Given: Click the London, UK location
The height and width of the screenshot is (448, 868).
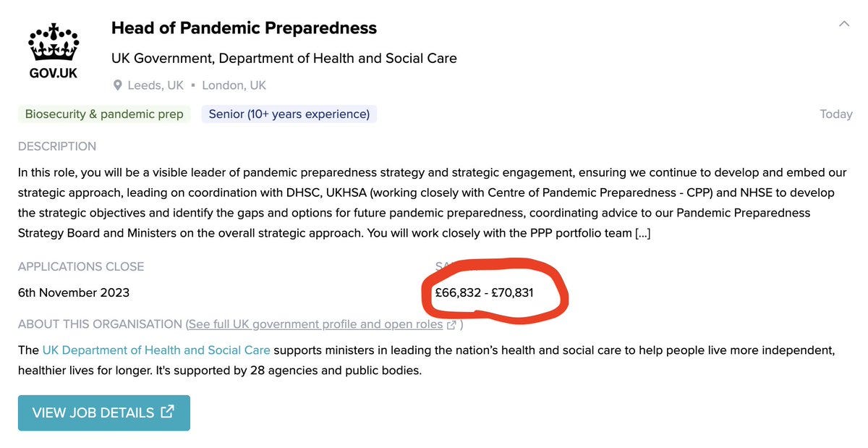Looking at the screenshot, I should pyautogui.click(x=234, y=85).
